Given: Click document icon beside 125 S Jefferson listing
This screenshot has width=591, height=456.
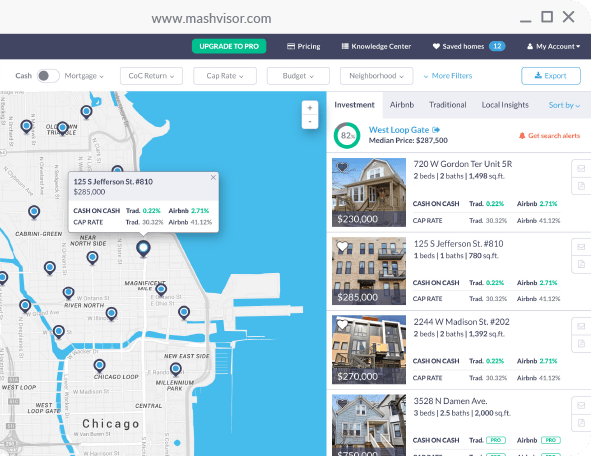Looking at the screenshot, I should click(581, 264).
